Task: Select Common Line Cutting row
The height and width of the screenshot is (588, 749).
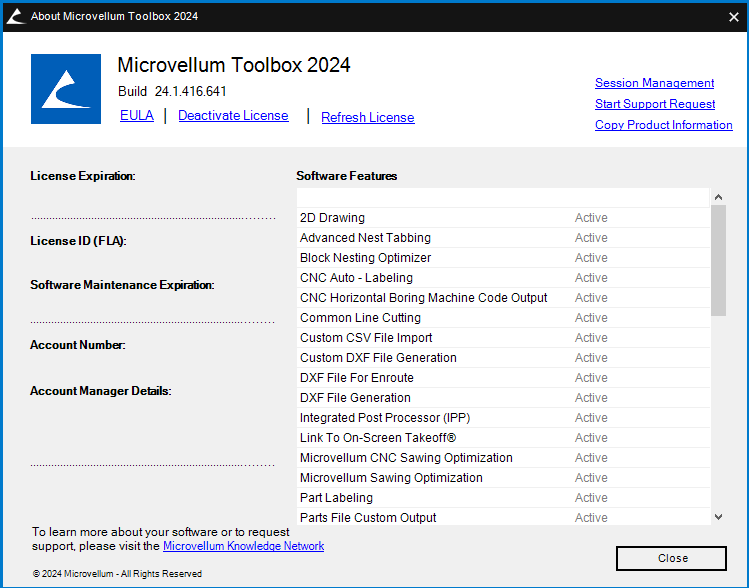Action: pyautogui.click(x=503, y=318)
